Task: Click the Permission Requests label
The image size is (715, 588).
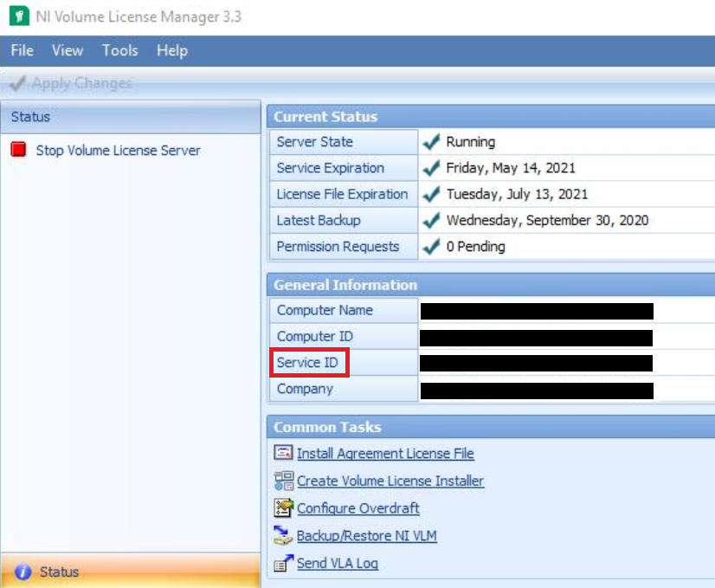Action: pos(338,247)
